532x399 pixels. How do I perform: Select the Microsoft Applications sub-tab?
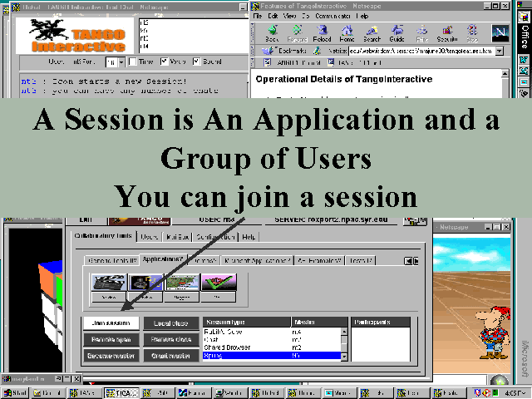258,260
